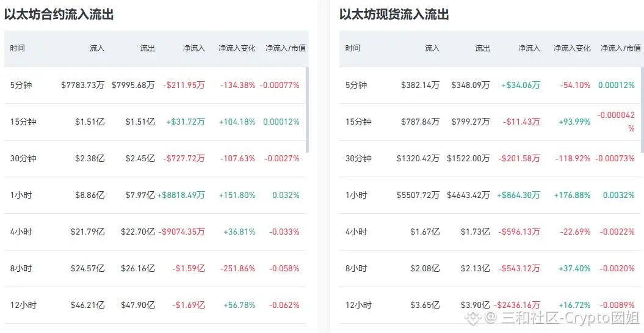This screenshot has width=644, height=333.
Task: Click the 以太坊现货流入流出 heading
Action: [x=394, y=15]
